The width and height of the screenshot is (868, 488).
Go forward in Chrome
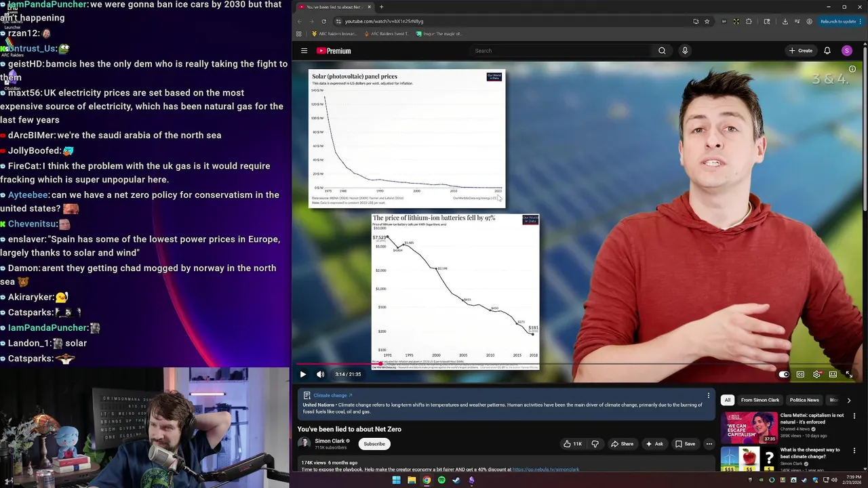312,21
